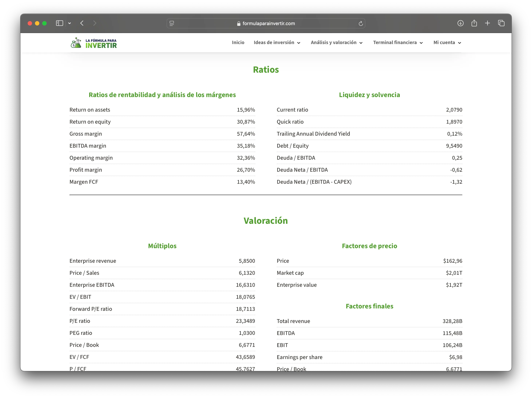
Task: Select the 43,6589 EV / FCF value
Action: point(245,357)
